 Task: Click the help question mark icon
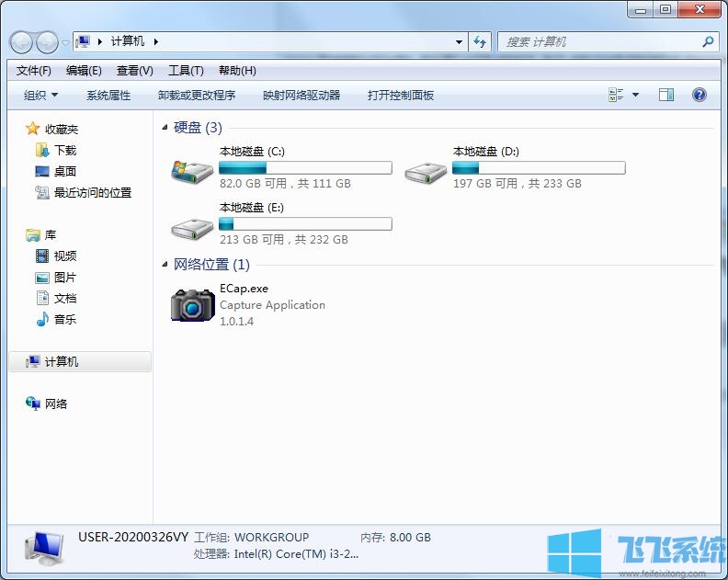click(699, 95)
